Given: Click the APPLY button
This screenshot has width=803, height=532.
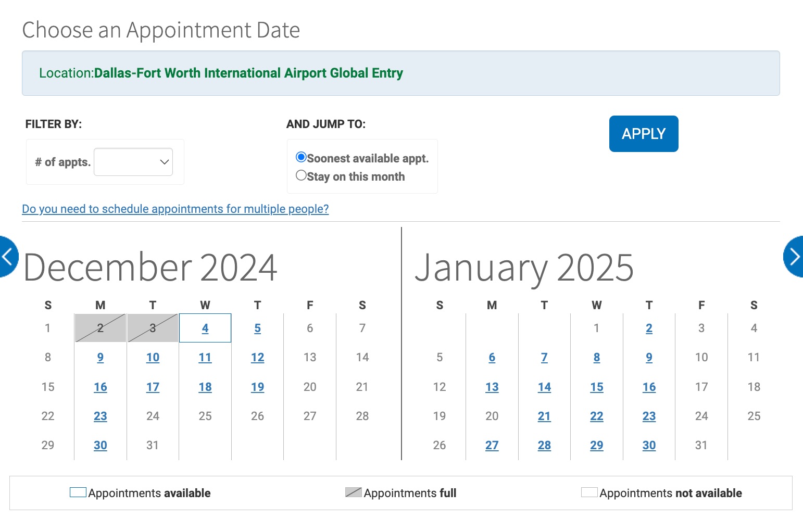Looking at the screenshot, I should point(644,134).
